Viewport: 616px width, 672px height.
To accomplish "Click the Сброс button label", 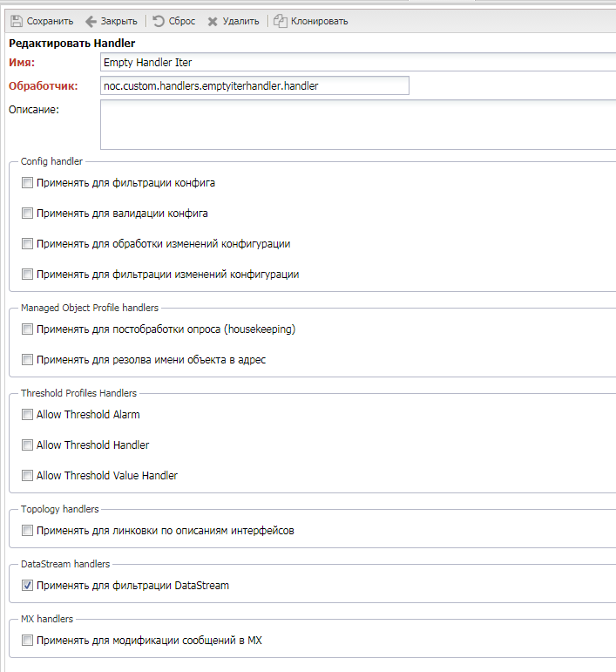I will click(x=181, y=21).
